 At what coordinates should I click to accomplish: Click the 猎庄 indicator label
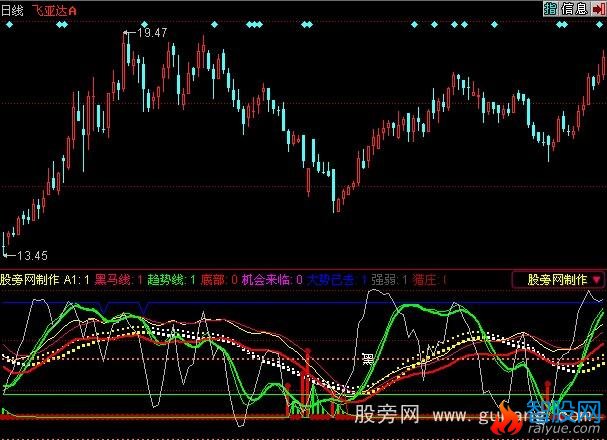click(426, 281)
